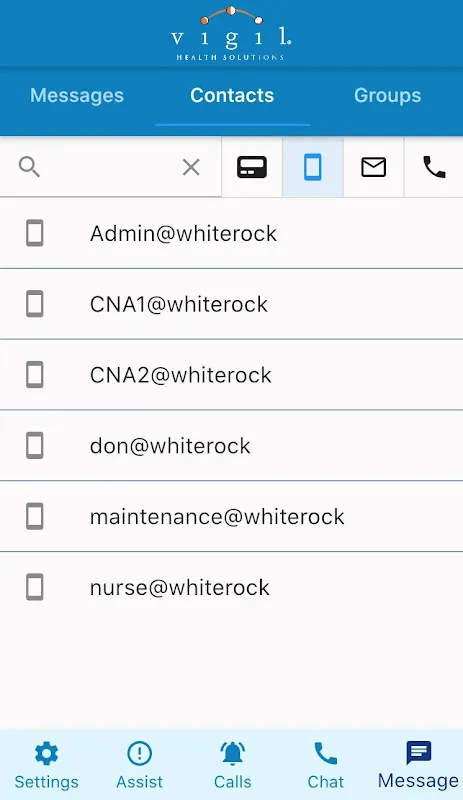Viewport: 463px width, 800px height.
Task: Click the magnifying glass search icon
Action: 29,167
